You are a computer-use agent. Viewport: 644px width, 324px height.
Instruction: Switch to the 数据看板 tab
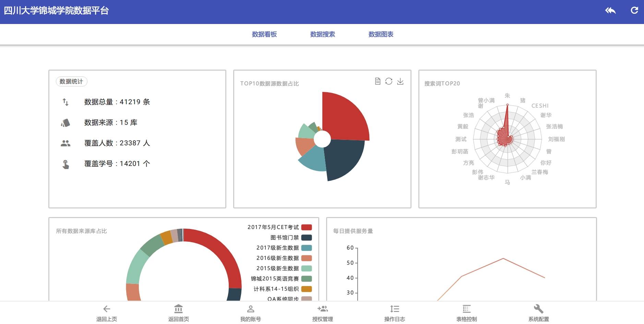pyautogui.click(x=264, y=34)
